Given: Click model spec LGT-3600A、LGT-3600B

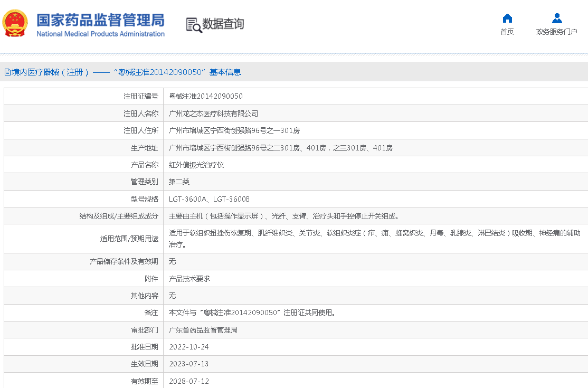Looking at the screenshot, I should point(209,200).
